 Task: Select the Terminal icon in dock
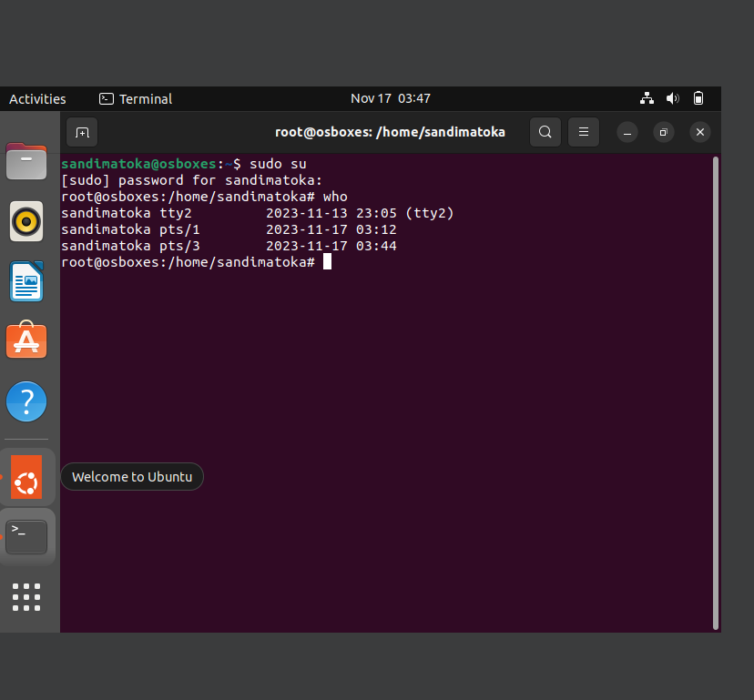click(x=26, y=537)
